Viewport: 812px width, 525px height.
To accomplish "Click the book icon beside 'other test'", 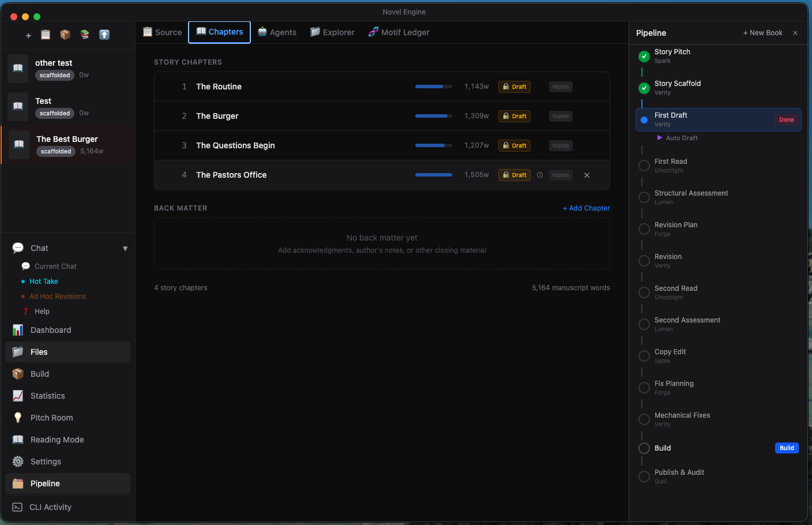I will point(18,68).
